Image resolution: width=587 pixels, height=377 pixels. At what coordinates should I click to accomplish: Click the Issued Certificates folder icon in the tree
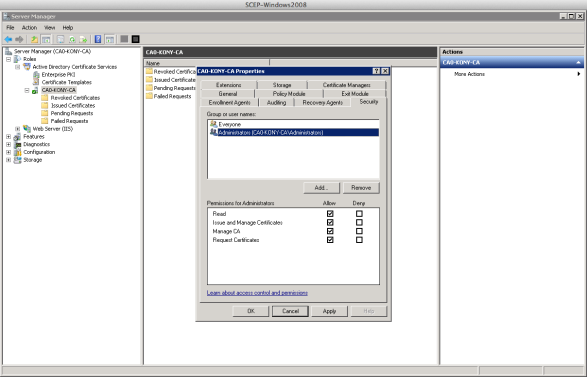[x=45, y=106]
